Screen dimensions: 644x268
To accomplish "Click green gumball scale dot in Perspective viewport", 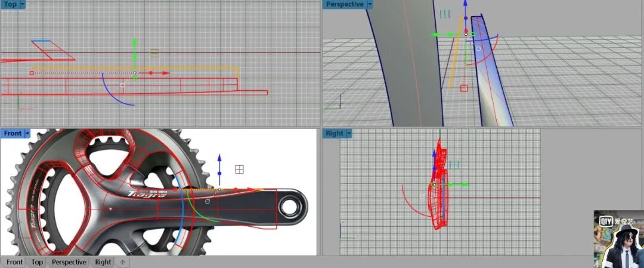I will (450, 35).
